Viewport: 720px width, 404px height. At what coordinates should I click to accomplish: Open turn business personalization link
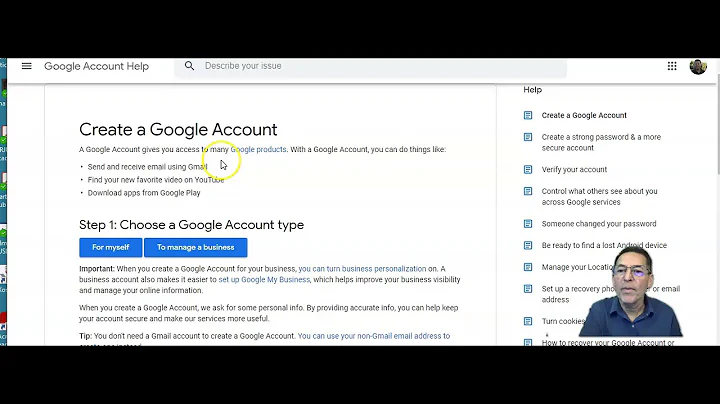(362, 269)
